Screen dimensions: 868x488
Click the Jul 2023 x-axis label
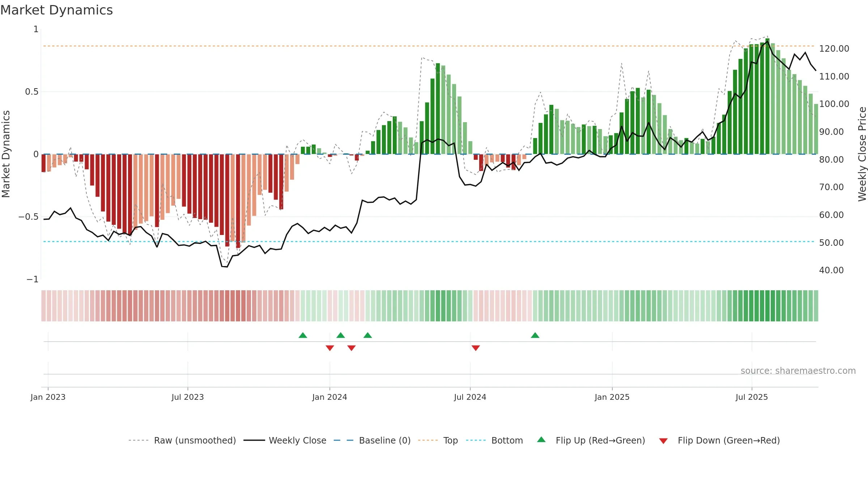point(188,397)
